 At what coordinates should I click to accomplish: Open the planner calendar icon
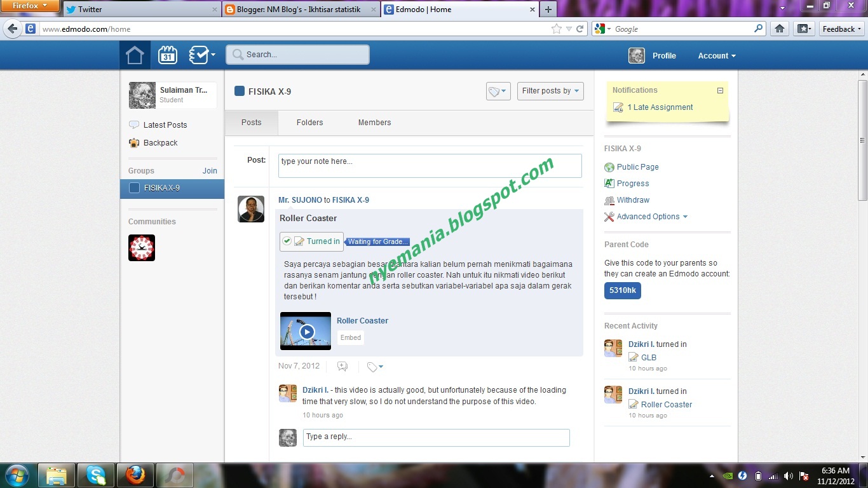tap(166, 55)
